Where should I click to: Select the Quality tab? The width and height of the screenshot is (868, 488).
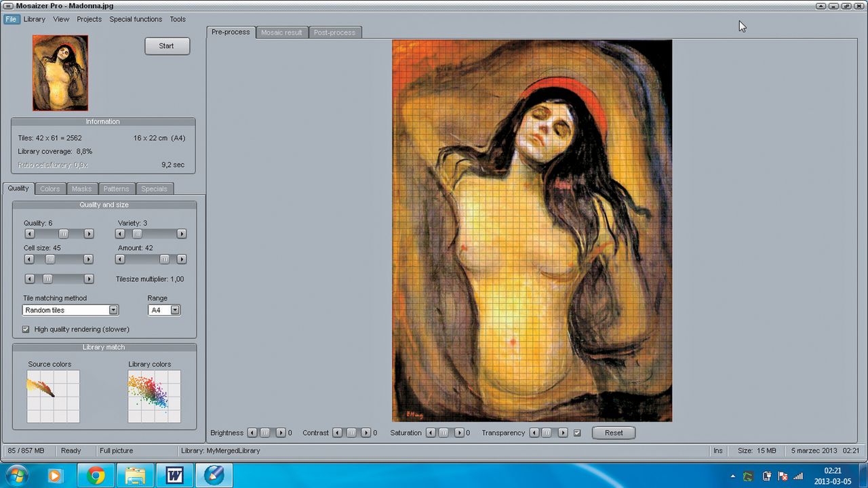tap(18, 188)
